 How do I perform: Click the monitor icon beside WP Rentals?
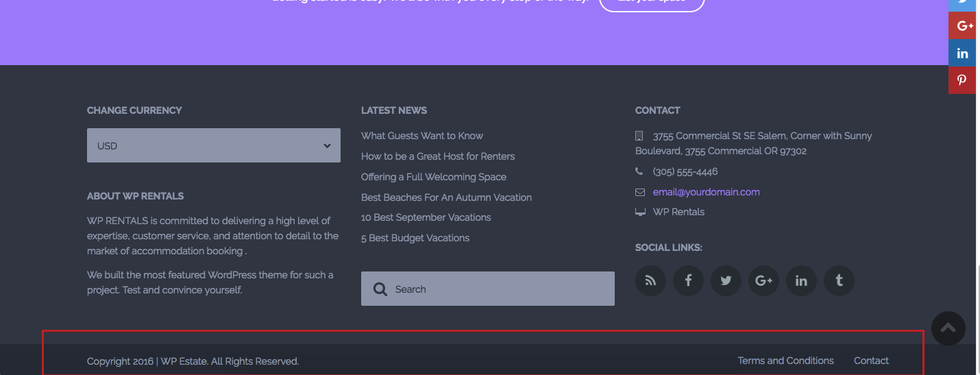[x=640, y=213]
